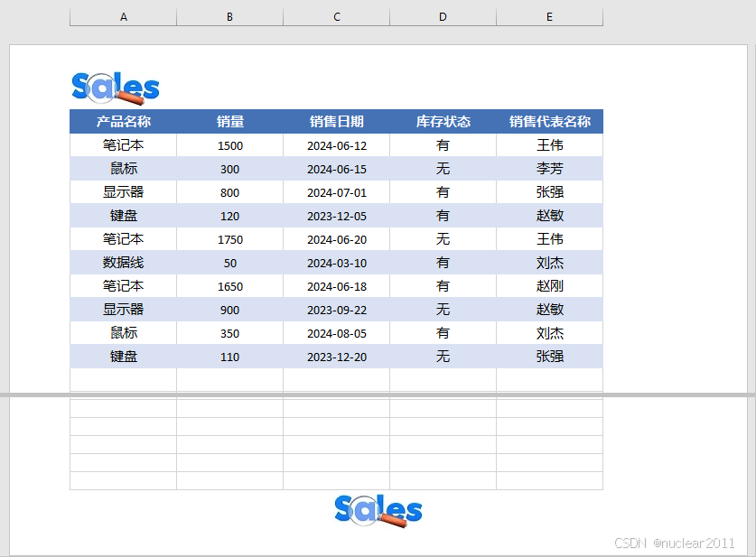Select the cell with value 50

click(230, 263)
